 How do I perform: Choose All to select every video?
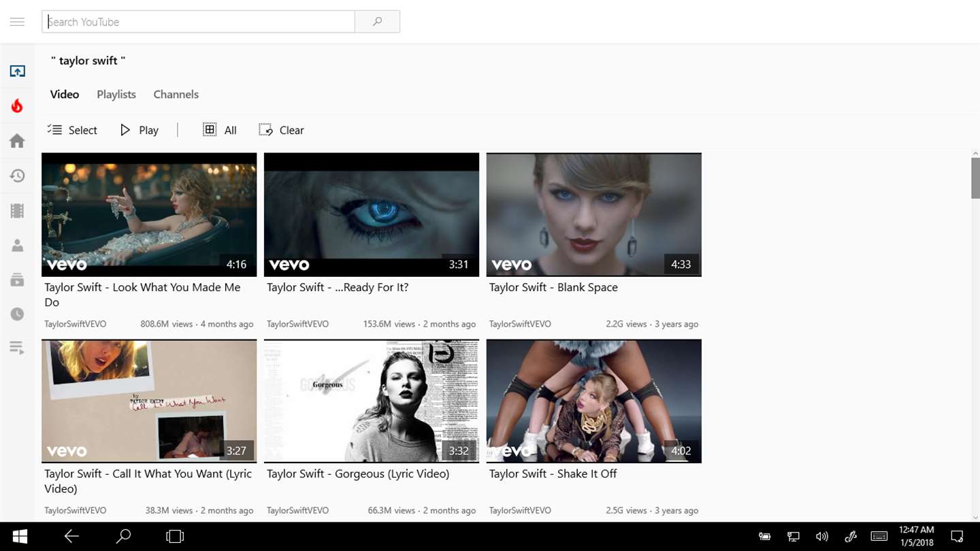tap(220, 130)
